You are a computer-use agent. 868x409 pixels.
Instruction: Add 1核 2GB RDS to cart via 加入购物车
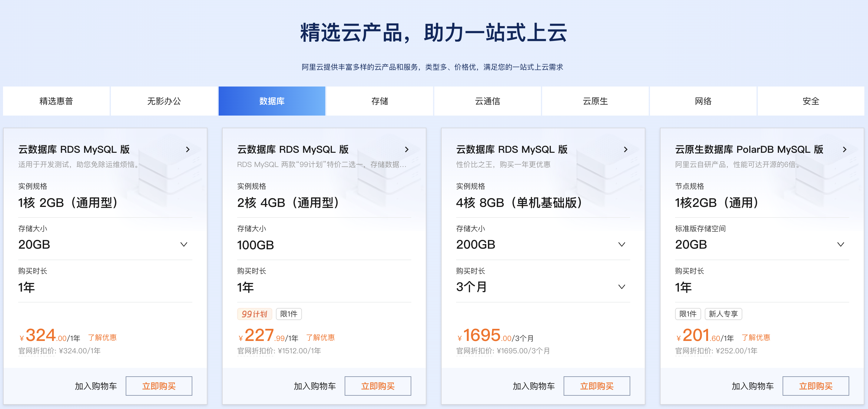[96, 386]
